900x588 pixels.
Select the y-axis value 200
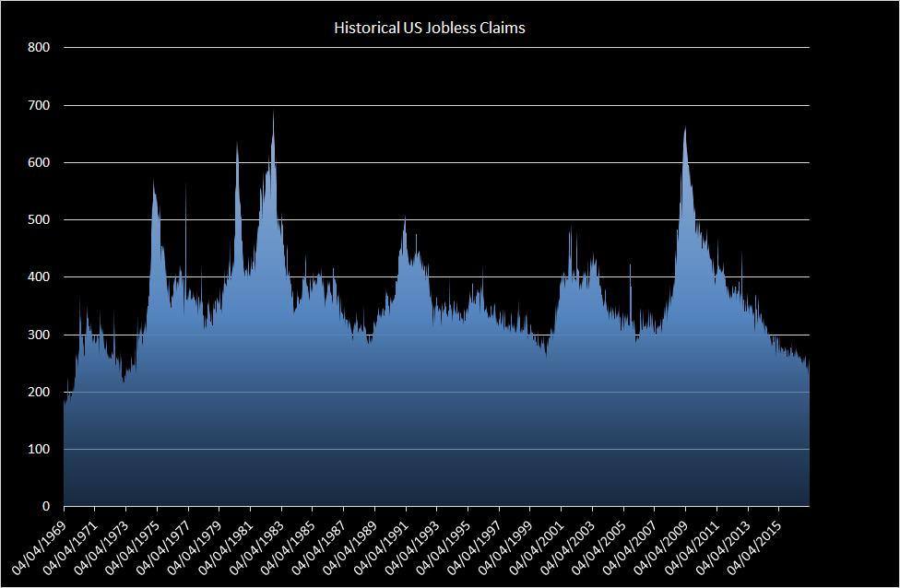(39, 392)
